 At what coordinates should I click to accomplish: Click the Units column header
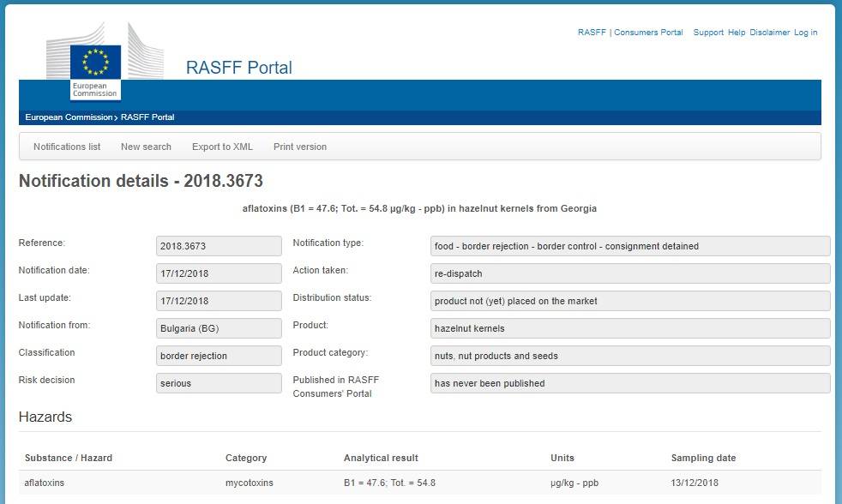562,458
